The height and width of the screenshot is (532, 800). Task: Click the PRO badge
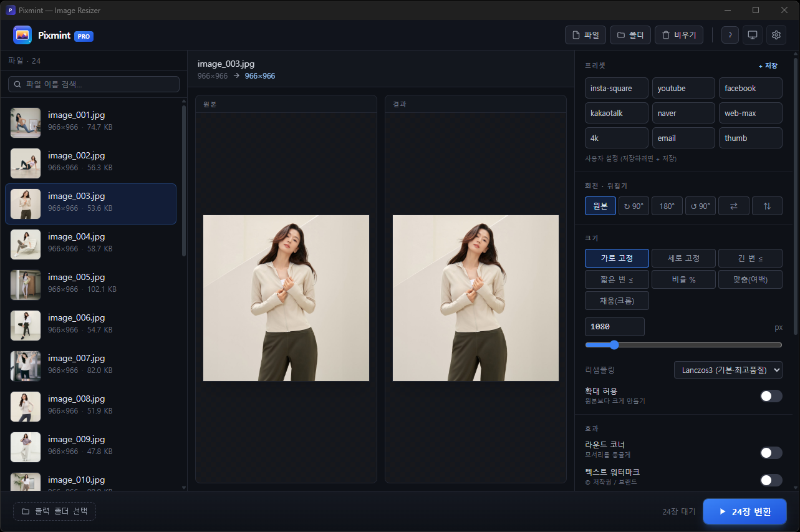point(84,36)
